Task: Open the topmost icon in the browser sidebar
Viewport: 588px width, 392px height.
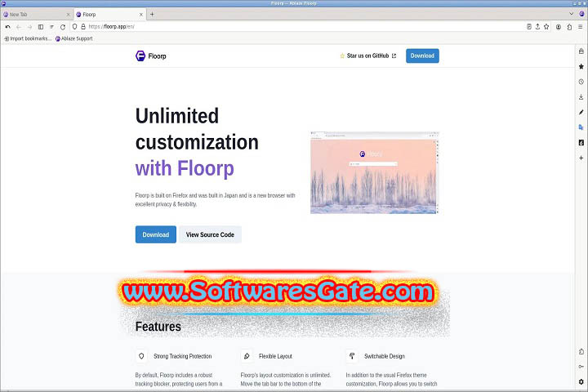Action: pos(581,51)
